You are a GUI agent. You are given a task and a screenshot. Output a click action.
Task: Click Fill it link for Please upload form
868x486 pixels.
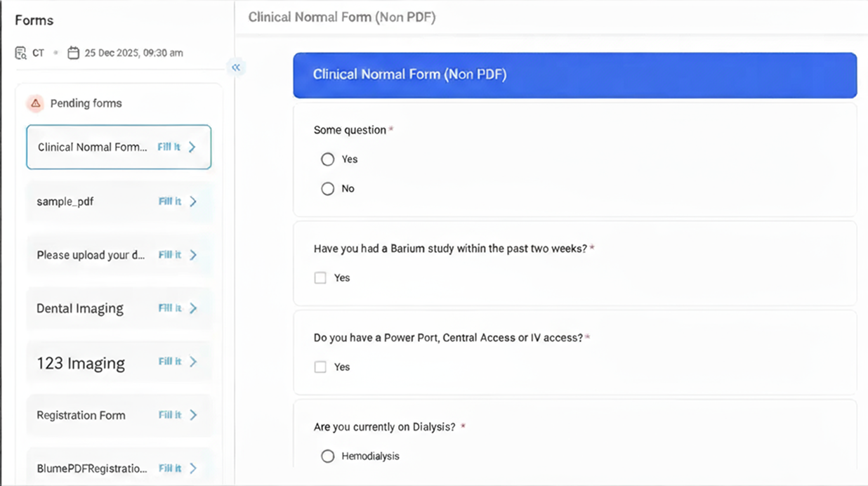pos(170,255)
